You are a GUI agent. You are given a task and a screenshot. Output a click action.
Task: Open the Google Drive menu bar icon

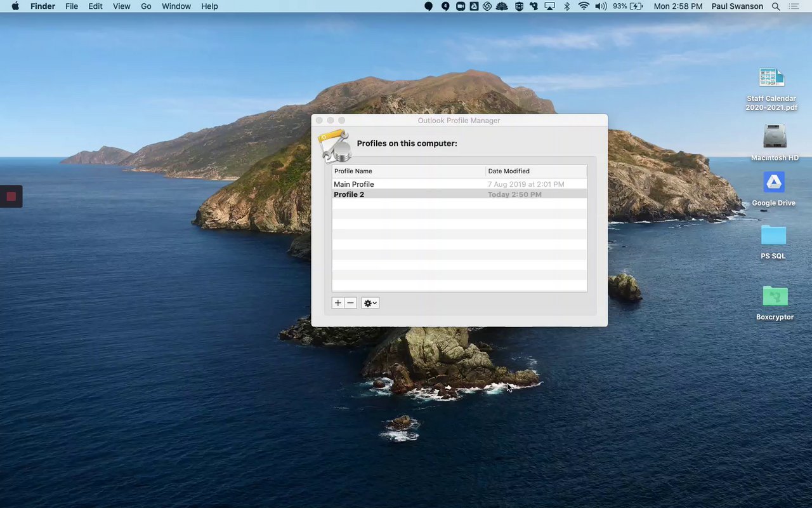(474, 6)
